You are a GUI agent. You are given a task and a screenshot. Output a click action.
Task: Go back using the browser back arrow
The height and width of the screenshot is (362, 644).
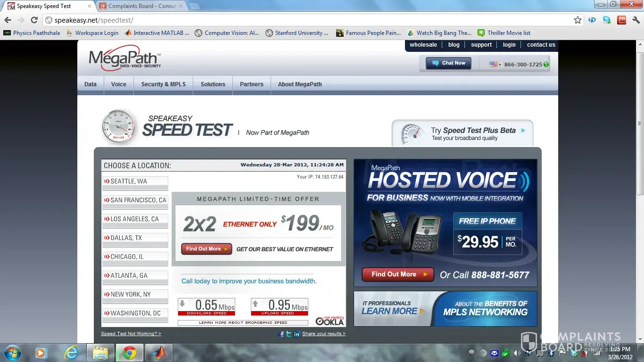pyautogui.click(x=8, y=20)
